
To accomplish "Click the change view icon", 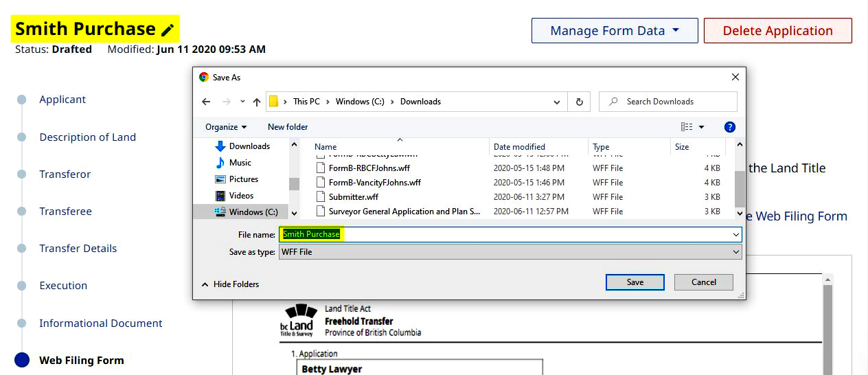I will 687,127.
